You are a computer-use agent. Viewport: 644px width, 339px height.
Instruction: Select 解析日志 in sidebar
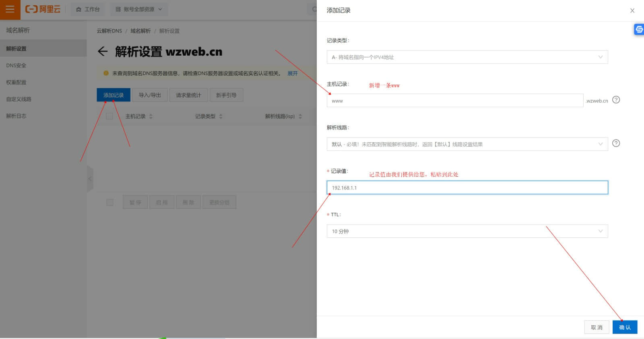click(16, 116)
